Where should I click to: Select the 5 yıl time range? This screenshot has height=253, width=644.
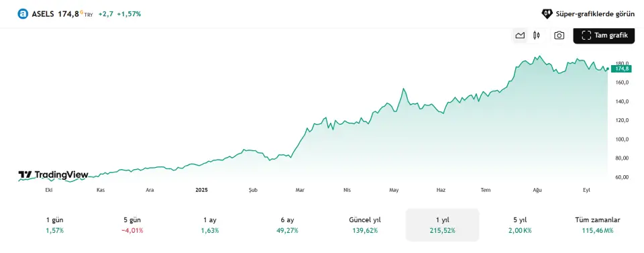coord(519,225)
